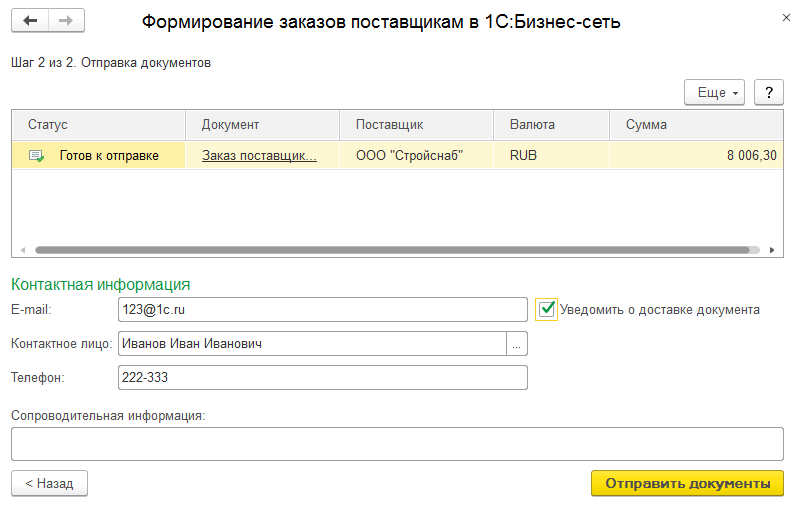Toggle the delivery notification checkbox

[x=547, y=309]
